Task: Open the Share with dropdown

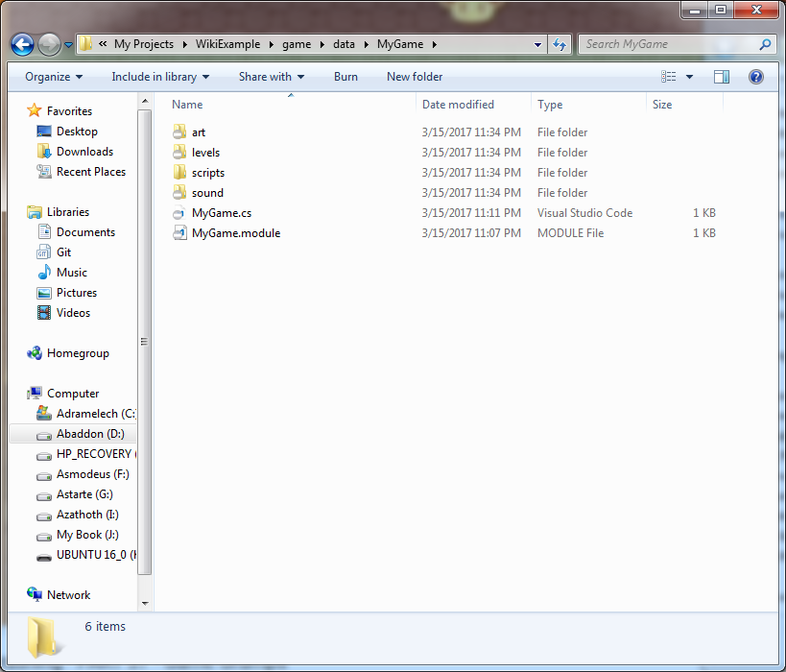Action: [272, 77]
